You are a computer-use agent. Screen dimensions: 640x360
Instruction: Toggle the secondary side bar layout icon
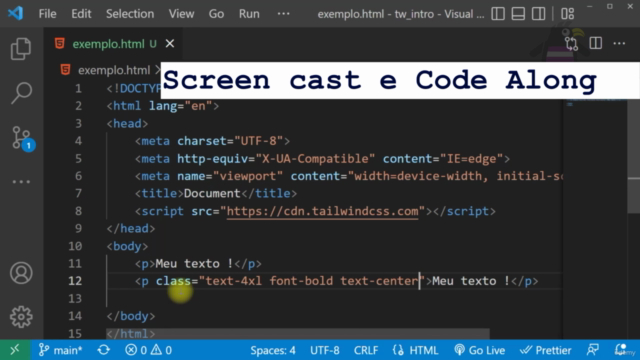[x=538, y=14]
